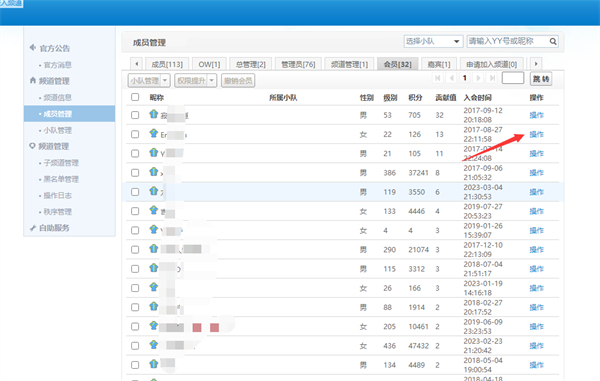Go to the last page using the pagination icon
This screenshot has width=600, height=381.
pyautogui.click(x=492, y=78)
